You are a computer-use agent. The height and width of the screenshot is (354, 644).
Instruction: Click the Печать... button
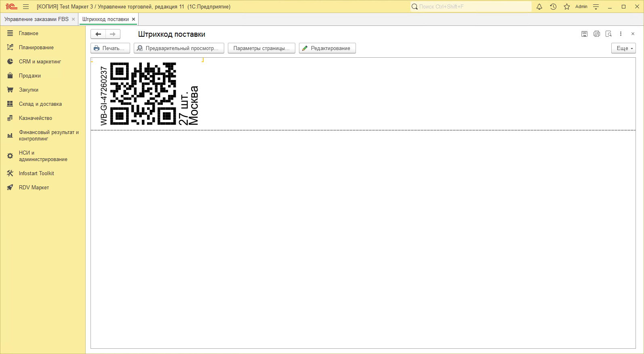[x=110, y=48]
